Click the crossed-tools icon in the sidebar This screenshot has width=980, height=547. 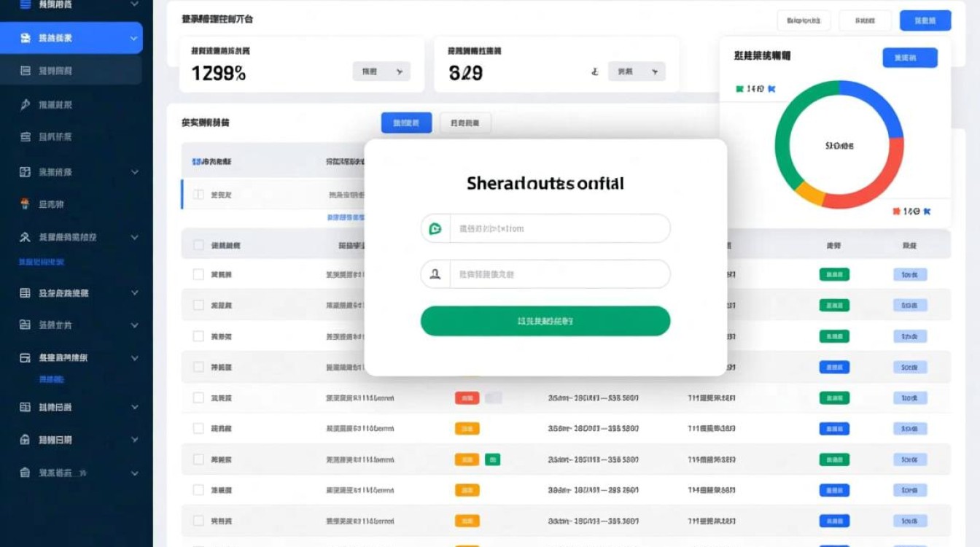[x=25, y=237]
